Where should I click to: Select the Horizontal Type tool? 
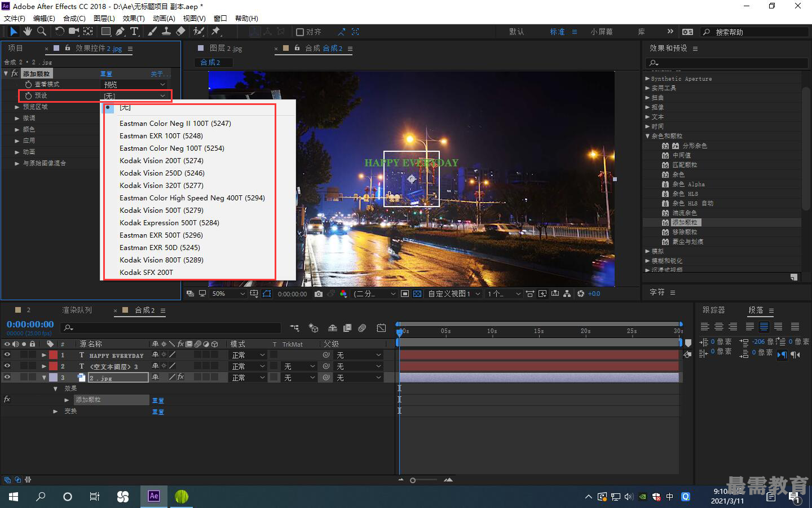click(134, 32)
